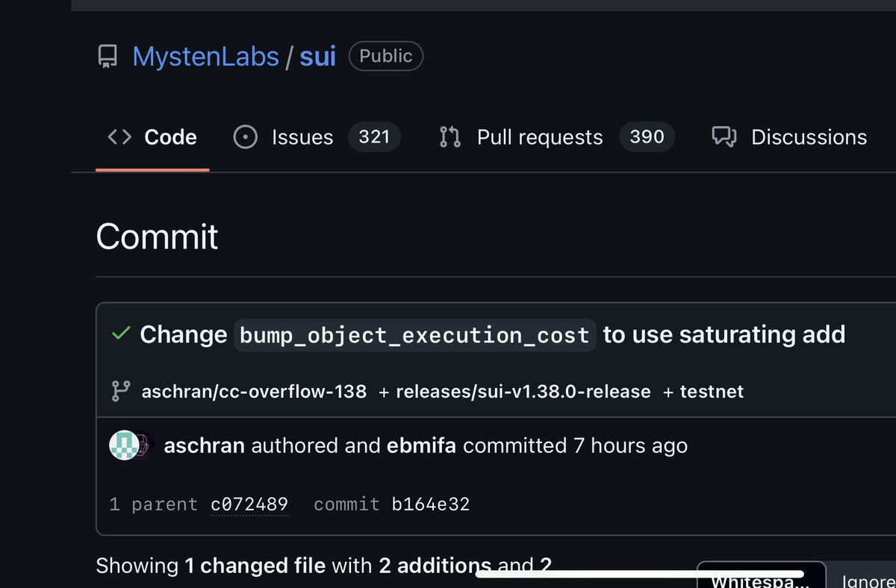The width and height of the screenshot is (896, 588).
Task: Click the aschran avatar image
Action: [x=123, y=446]
